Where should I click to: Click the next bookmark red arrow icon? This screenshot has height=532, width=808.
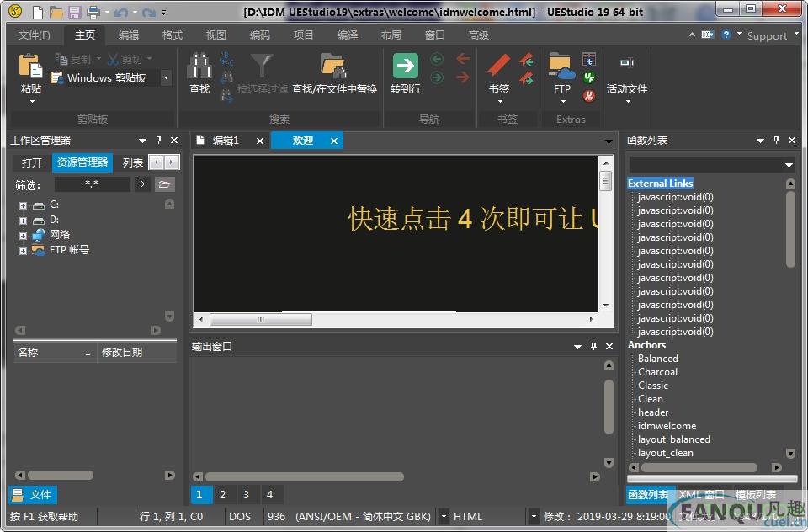(526, 77)
